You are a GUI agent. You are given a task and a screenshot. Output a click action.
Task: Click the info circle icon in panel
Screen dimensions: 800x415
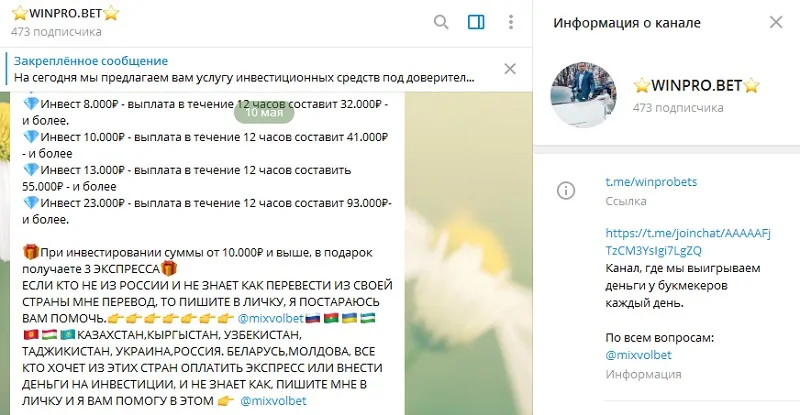tap(566, 190)
